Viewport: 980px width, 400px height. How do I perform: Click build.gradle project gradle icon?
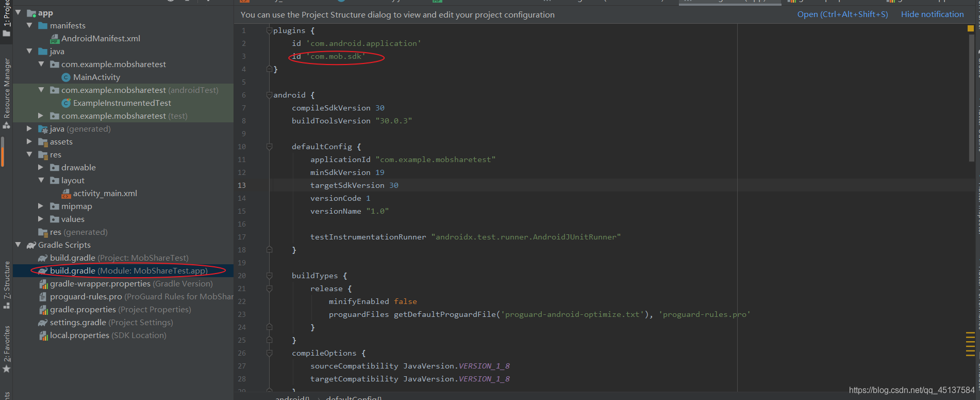click(43, 258)
